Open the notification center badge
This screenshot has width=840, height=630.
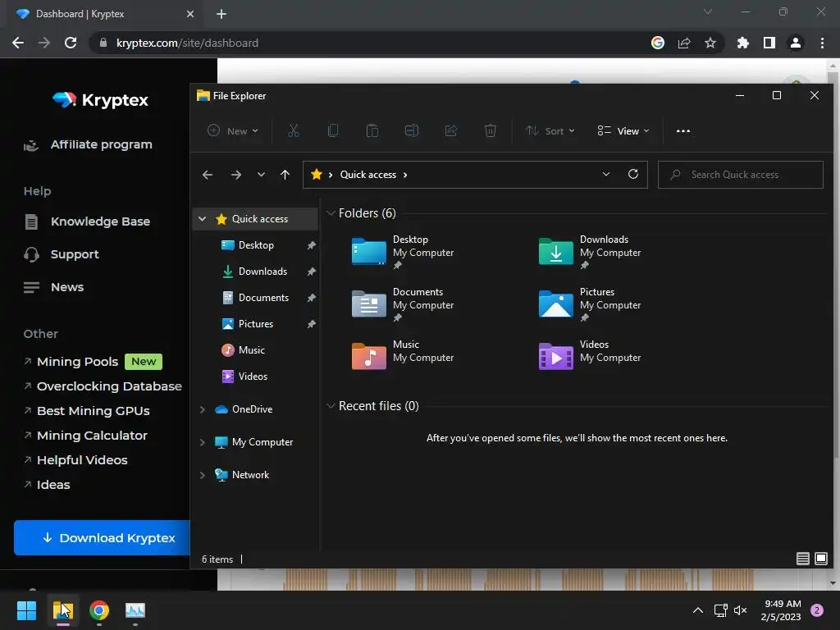[817, 610]
